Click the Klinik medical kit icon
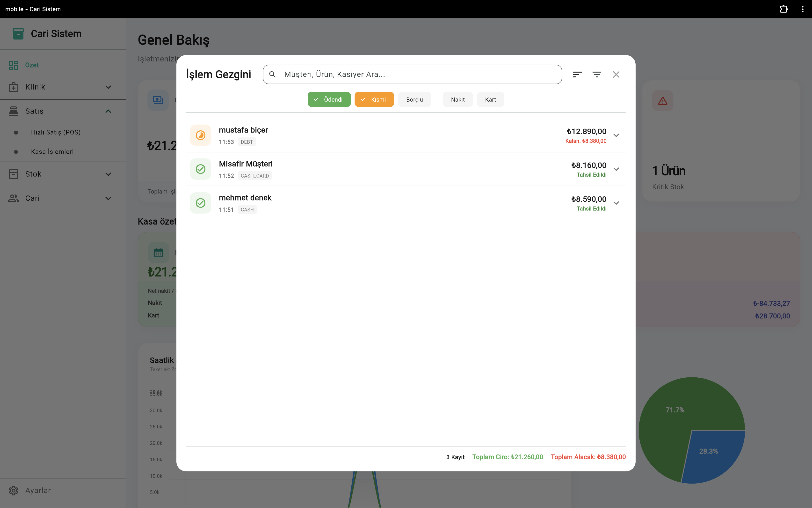Image resolution: width=812 pixels, height=508 pixels. 14,87
